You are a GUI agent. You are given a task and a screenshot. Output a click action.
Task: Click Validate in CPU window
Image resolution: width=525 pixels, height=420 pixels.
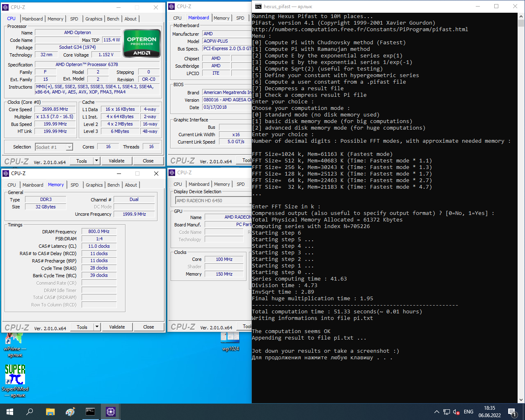116,161
